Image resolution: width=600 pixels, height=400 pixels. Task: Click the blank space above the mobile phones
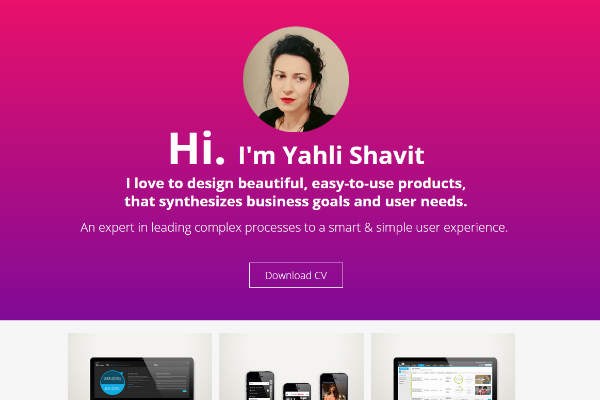(291, 350)
